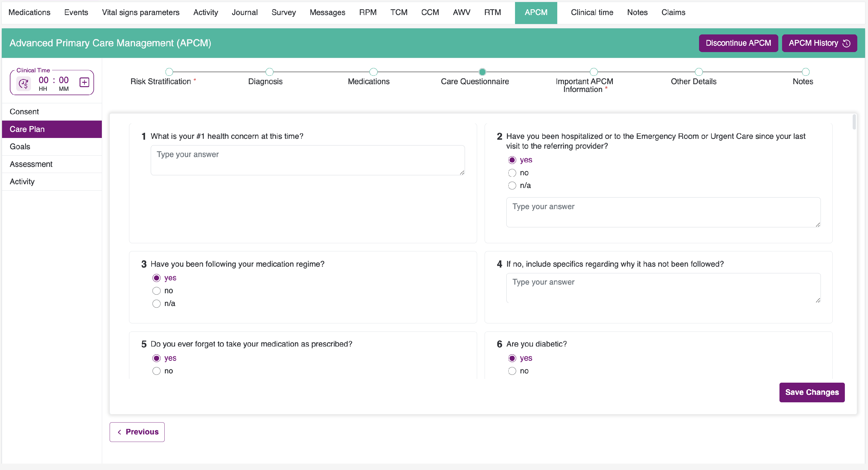Switch to the CCM tab

pyautogui.click(x=430, y=12)
